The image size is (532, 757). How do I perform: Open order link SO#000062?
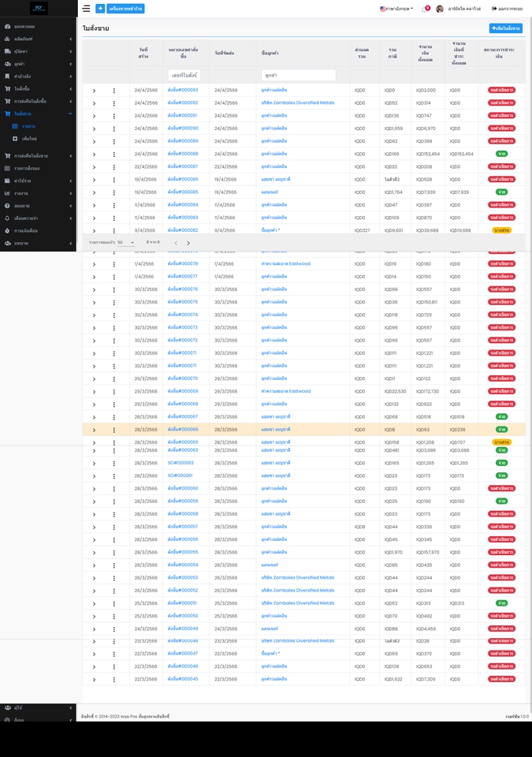[180, 463]
